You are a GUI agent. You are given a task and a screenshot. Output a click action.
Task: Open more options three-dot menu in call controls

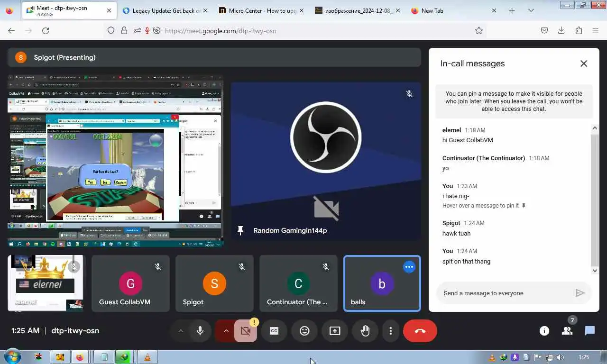pos(391,331)
